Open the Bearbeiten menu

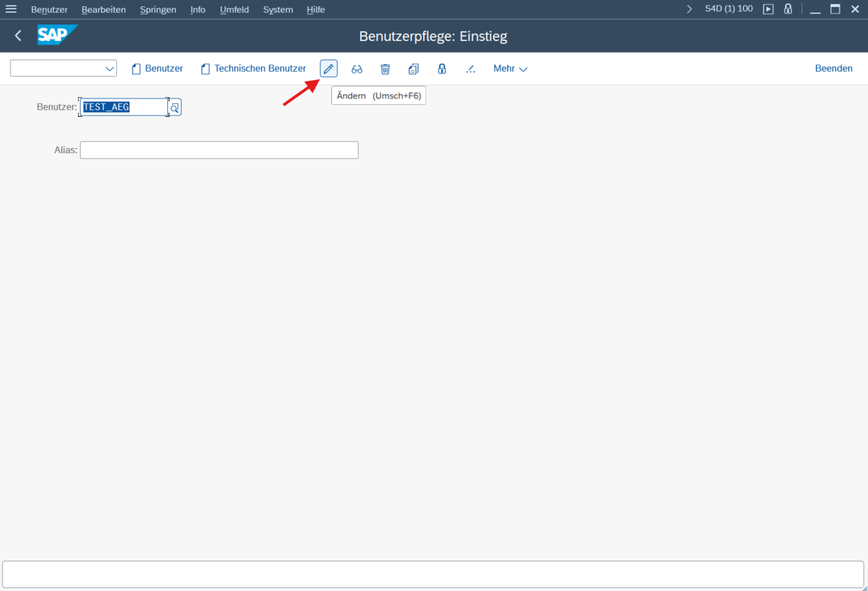pos(104,9)
